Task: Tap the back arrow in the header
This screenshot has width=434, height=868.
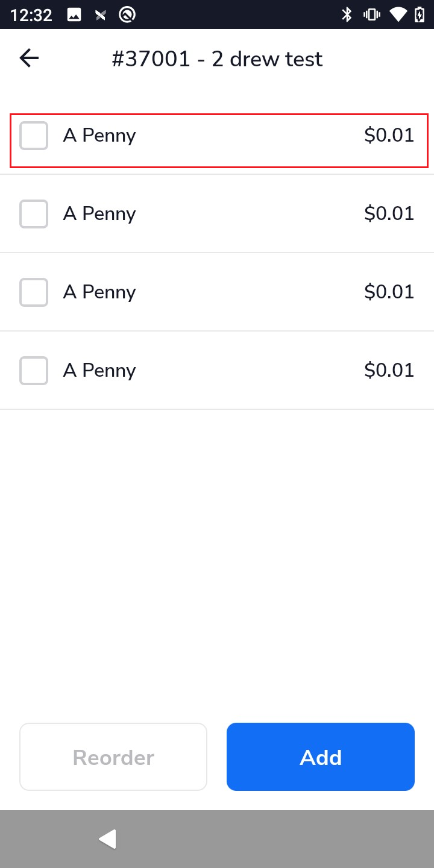Action: click(29, 58)
